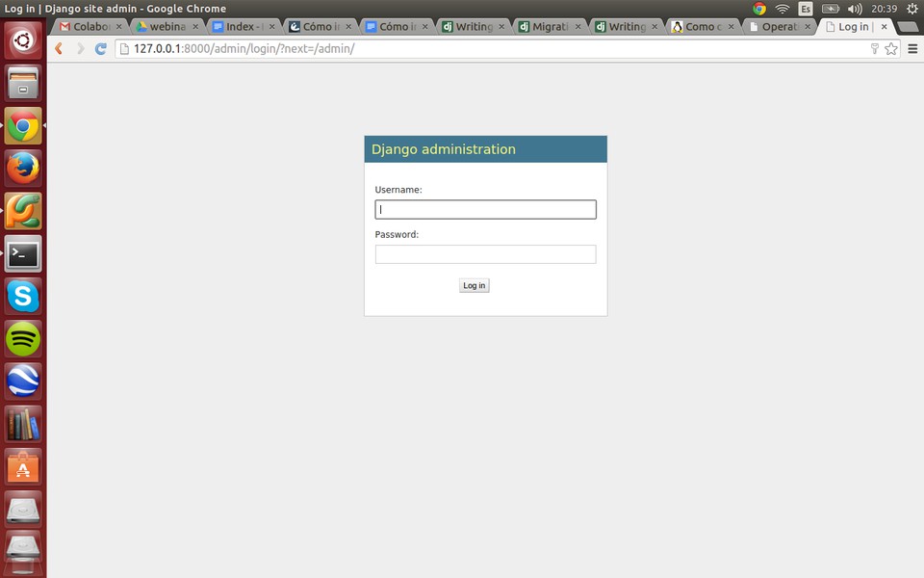Click the Chrome indicator in system tray

pyautogui.click(x=759, y=9)
